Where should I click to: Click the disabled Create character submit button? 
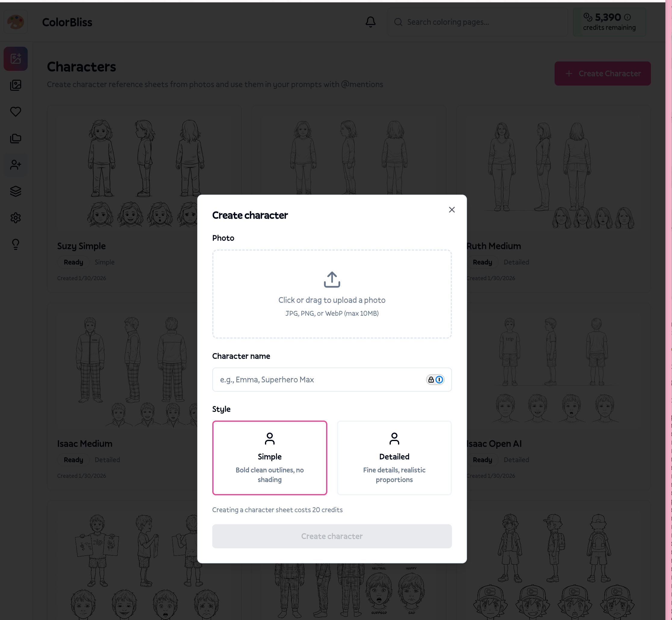pyautogui.click(x=332, y=536)
